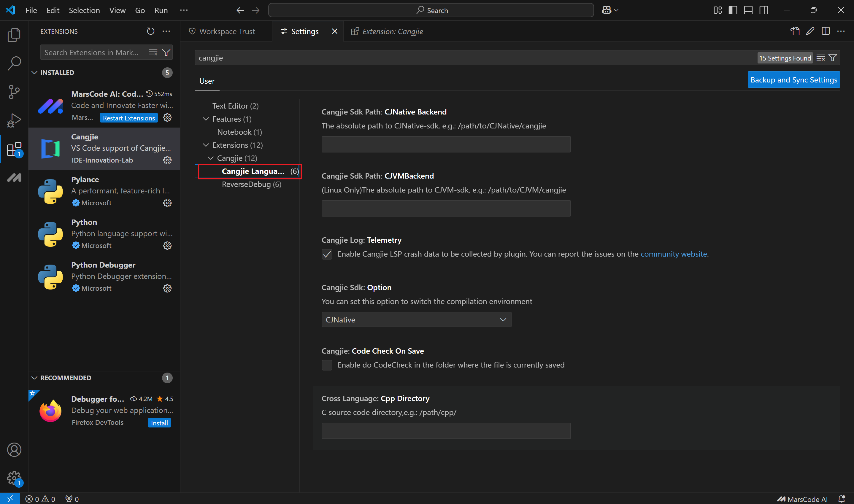Viewport: 854px width, 504px height.
Task: Open manage gear for Python Debugger extension
Action: pyautogui.click(x=167, y=288)
